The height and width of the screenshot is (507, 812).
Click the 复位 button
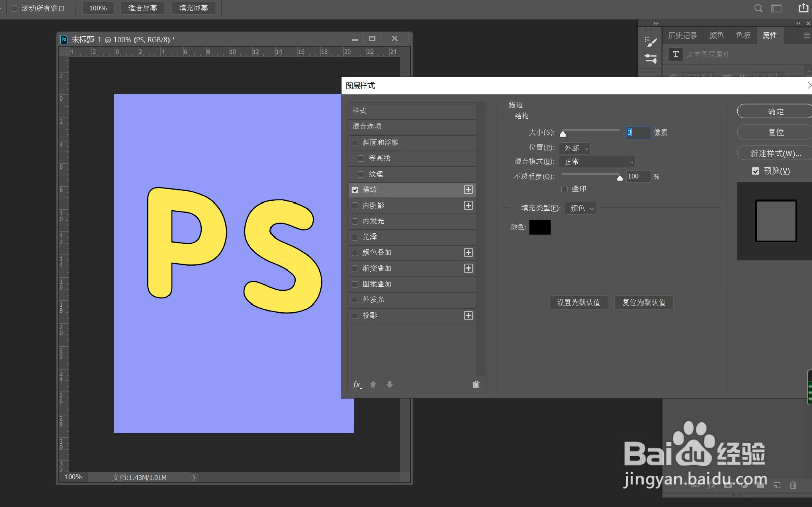click(775, 132)
